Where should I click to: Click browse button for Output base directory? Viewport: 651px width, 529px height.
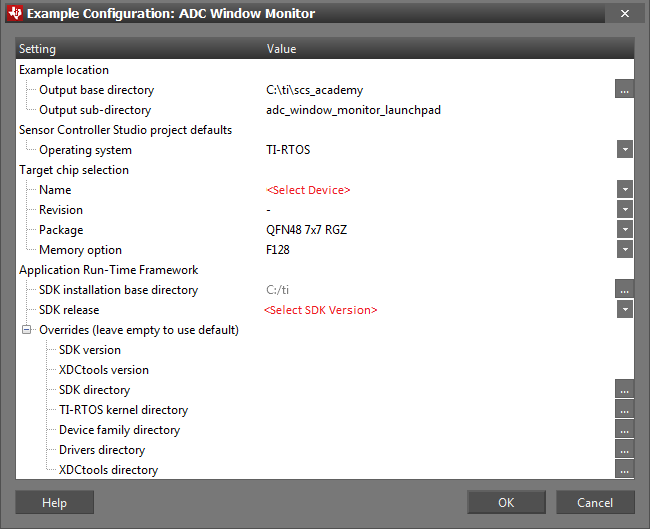(x=624, y=90)
